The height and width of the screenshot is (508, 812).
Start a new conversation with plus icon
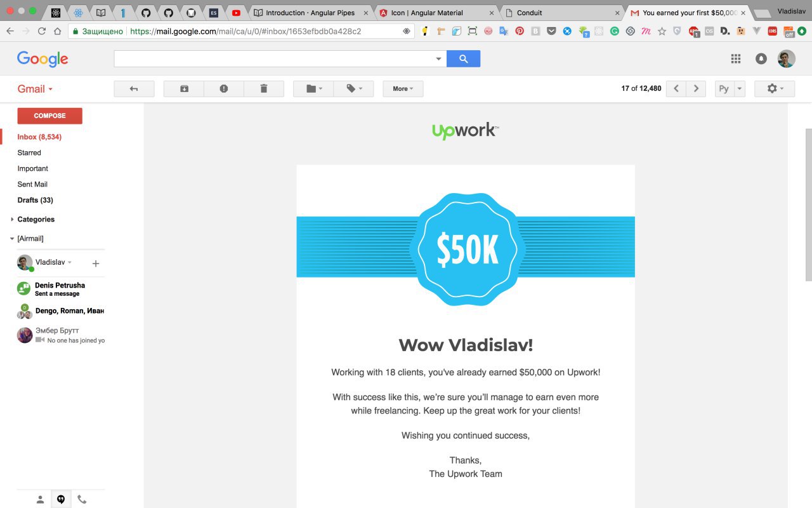click(96, 264)
